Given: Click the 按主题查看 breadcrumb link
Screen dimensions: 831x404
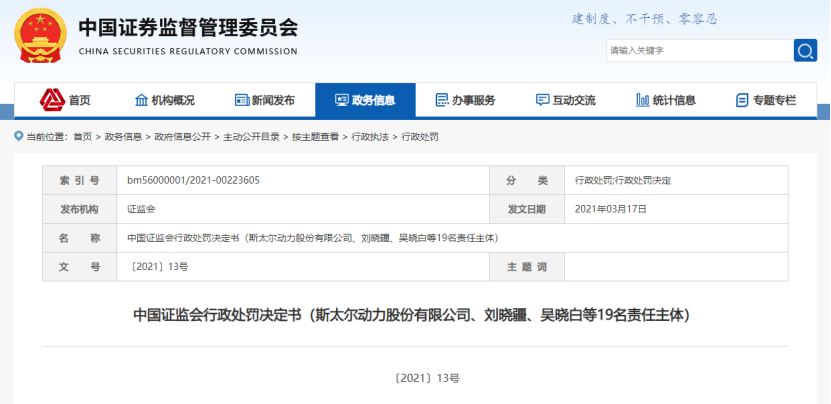Looking at the screenshot, I should click(315, 137).
